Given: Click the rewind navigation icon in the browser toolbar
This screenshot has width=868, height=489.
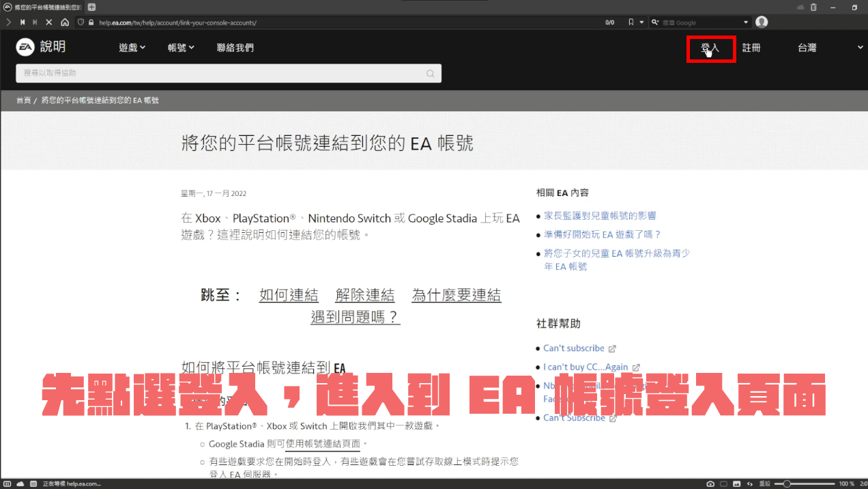Looking at the screenshot, I should pyautogui.click(x=23, y=22).
